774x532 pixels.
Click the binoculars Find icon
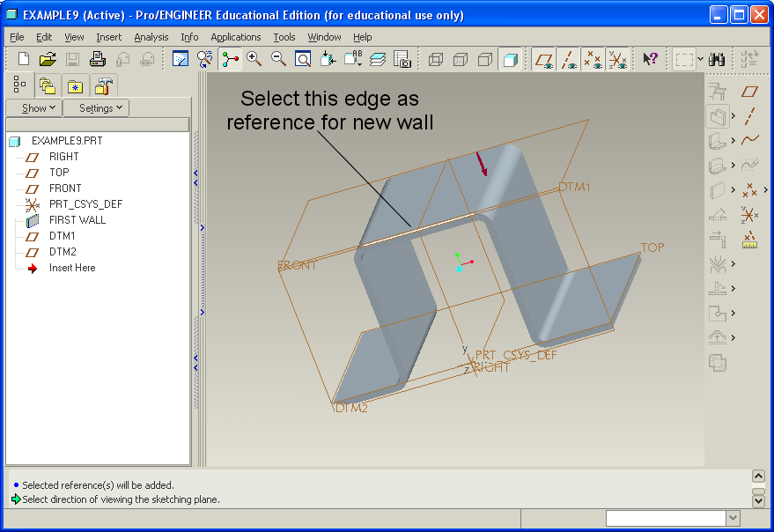717,59
